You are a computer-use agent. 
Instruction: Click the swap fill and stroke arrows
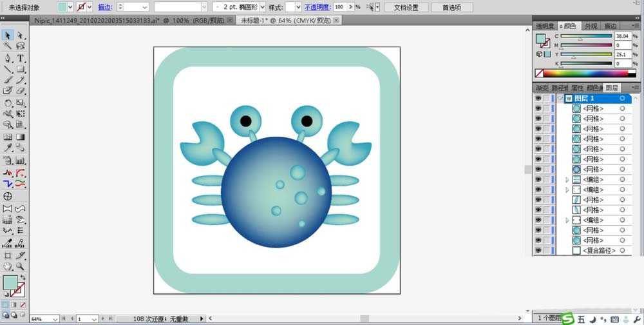coord(23,278)
